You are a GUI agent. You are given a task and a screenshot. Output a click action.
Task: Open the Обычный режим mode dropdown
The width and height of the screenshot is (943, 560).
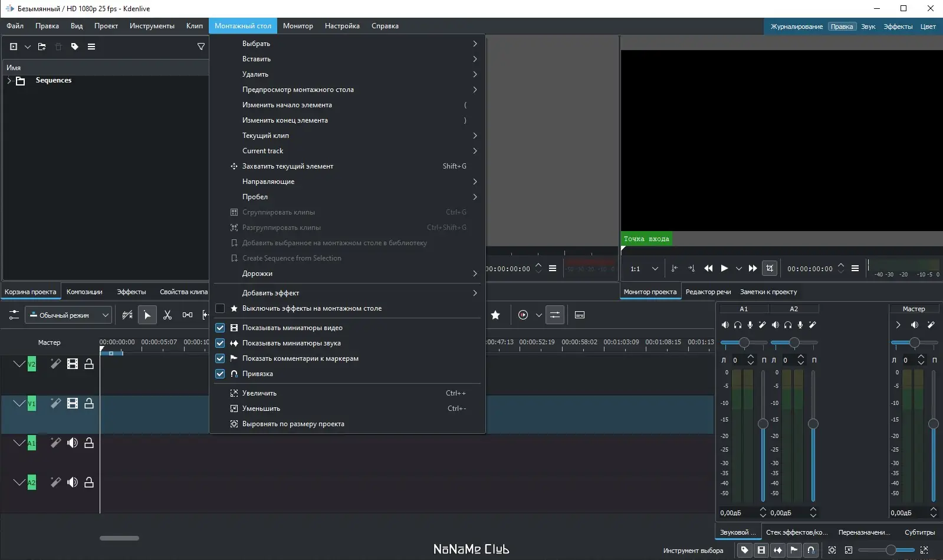click(68, 315)
